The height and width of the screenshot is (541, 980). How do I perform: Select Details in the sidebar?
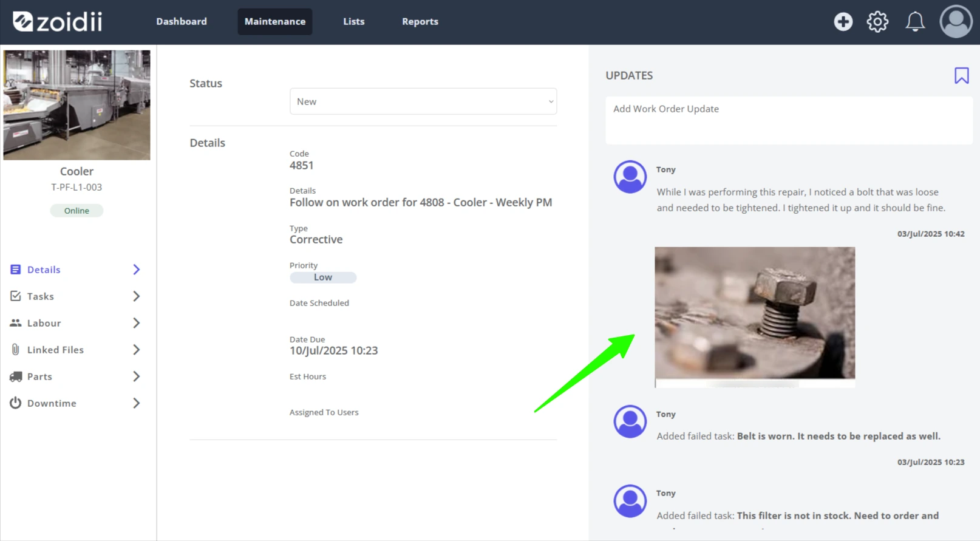[x=44, y=270]
